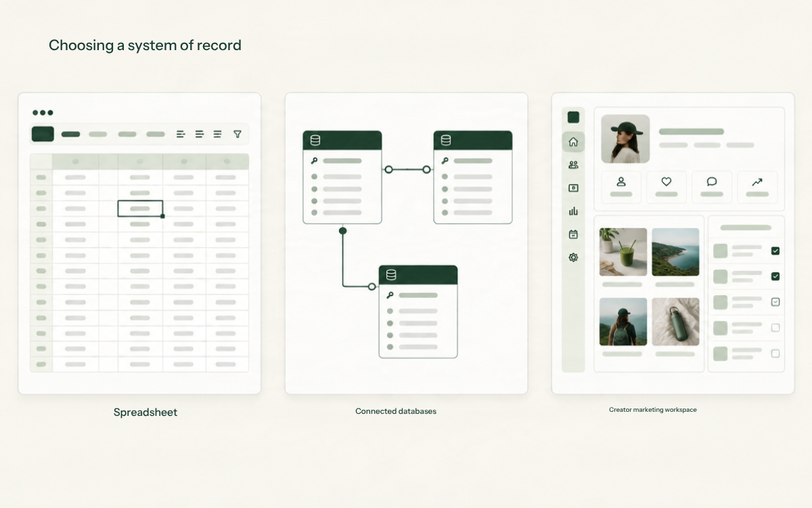
Task: Open the hiker with backpack photo thumbnail
Action: coord(623,322)
